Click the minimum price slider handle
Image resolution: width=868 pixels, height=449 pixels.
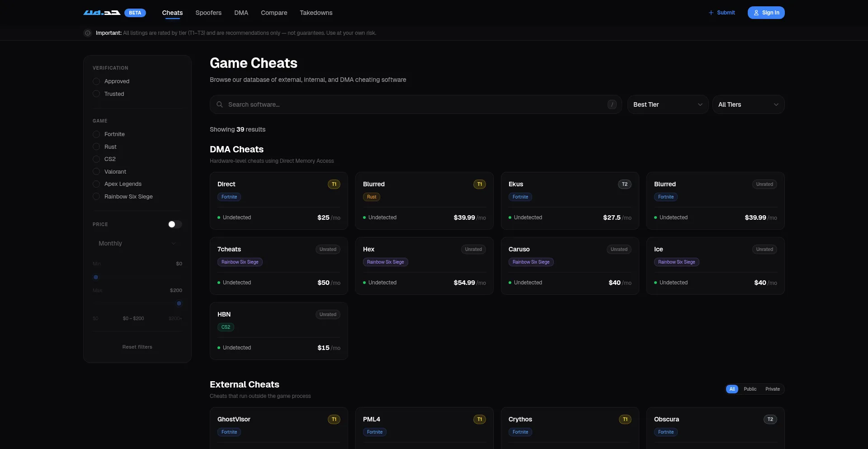96,277
